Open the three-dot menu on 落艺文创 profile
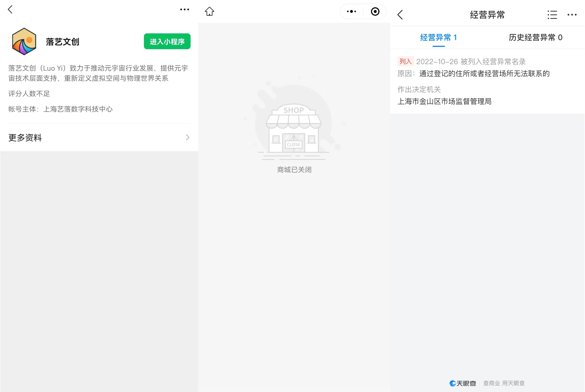This screenshot has height=392, width=585. tap(185, 10)
